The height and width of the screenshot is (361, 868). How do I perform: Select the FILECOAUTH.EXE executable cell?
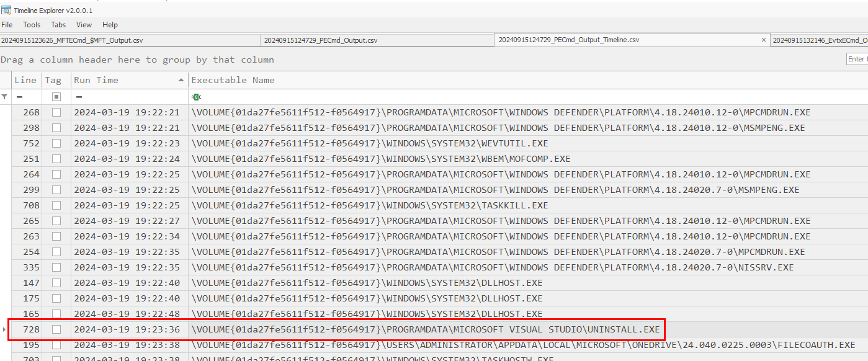[x=528, y=345]
